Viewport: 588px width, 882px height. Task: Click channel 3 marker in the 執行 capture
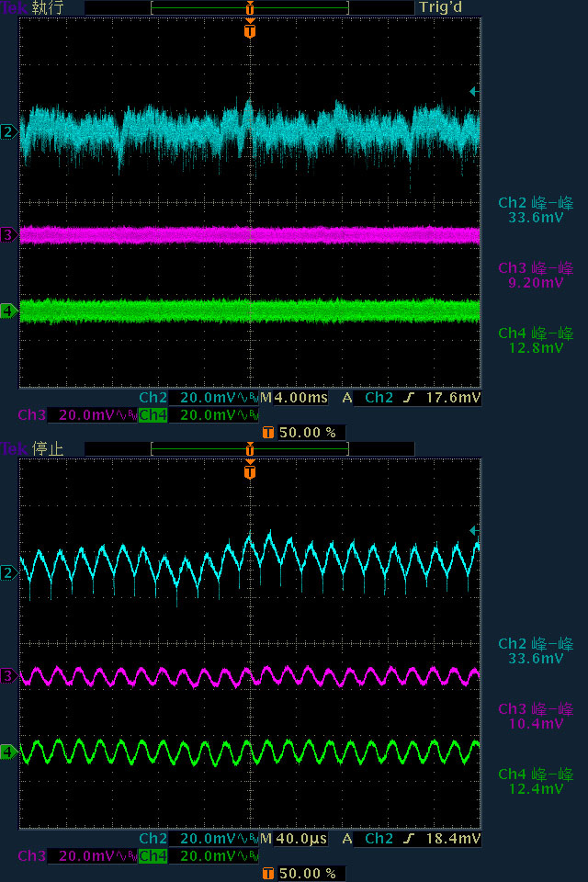(x=8, y=234)
